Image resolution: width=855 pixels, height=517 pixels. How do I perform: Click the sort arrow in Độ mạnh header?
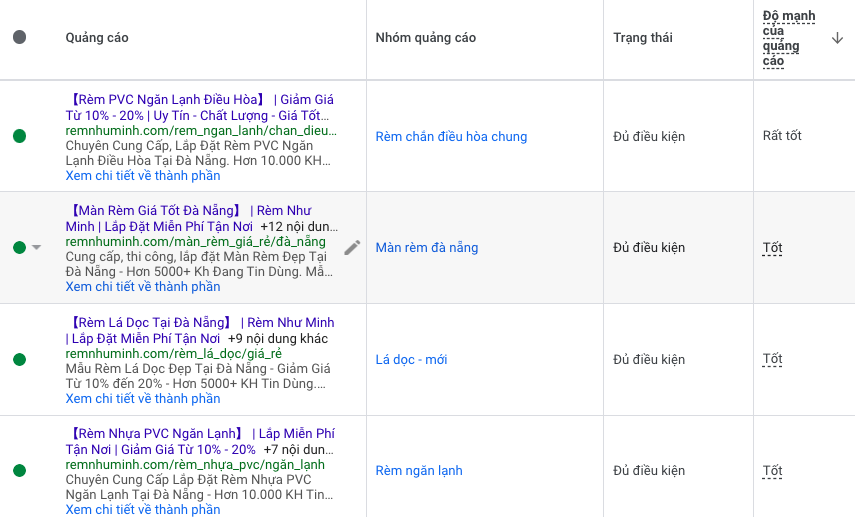[x=837, y=39]
